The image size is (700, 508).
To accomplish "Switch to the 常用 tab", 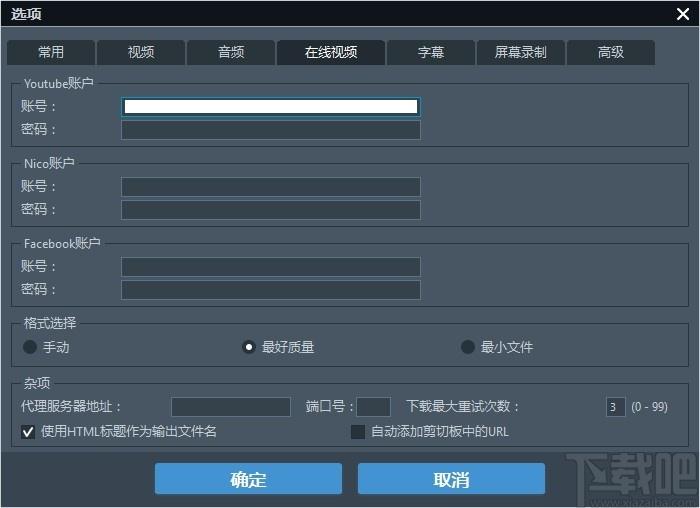I will pyautogui.click(x=51, y=53).
